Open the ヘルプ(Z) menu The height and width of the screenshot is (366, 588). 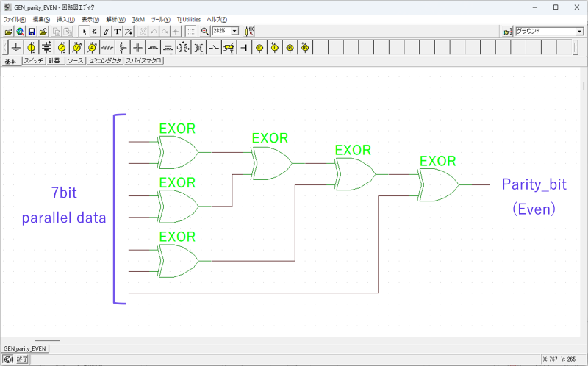(x=217, y=20)
